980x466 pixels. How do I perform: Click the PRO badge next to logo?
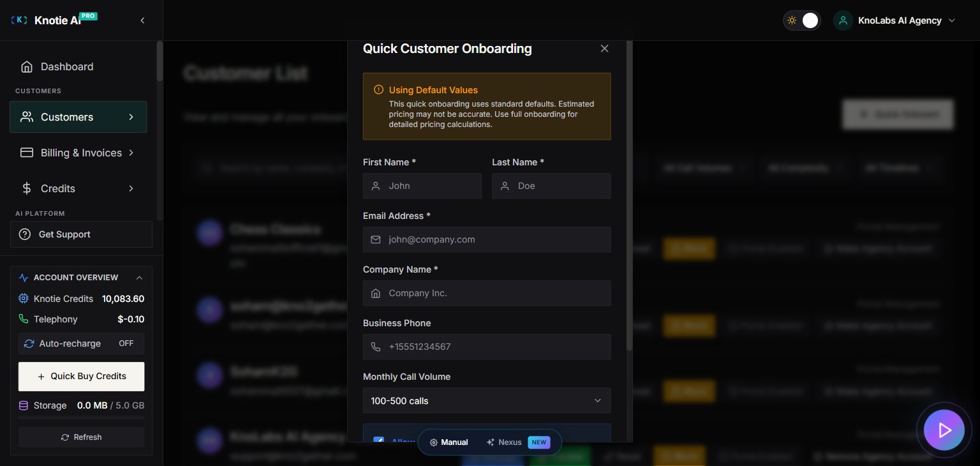(x=89, y=16)
